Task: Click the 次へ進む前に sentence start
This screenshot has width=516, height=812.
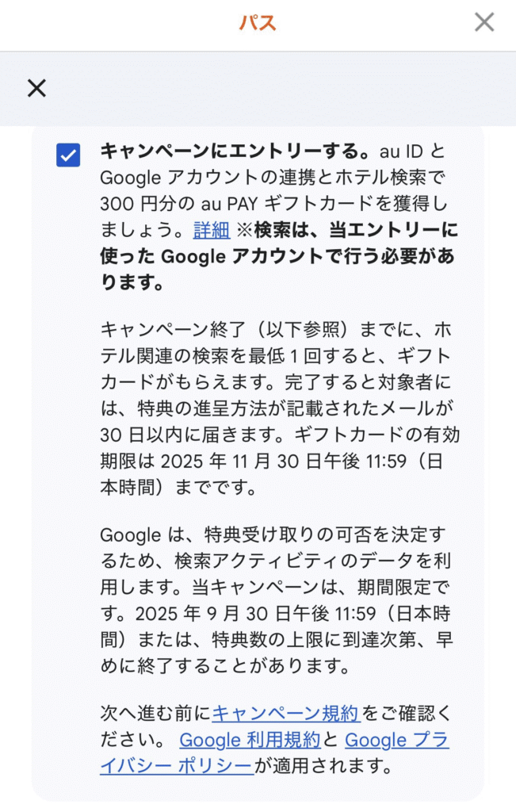Action: click(x=155, y=713)
